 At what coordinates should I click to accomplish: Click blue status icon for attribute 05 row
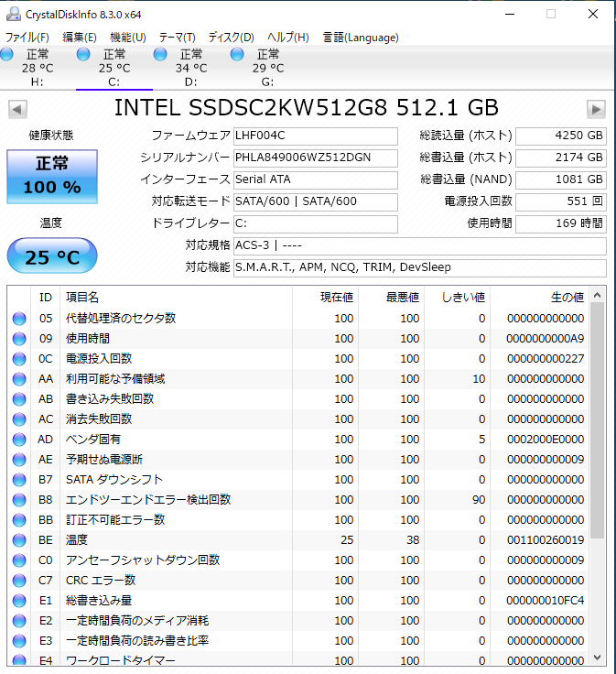click(x=19, y=319)
